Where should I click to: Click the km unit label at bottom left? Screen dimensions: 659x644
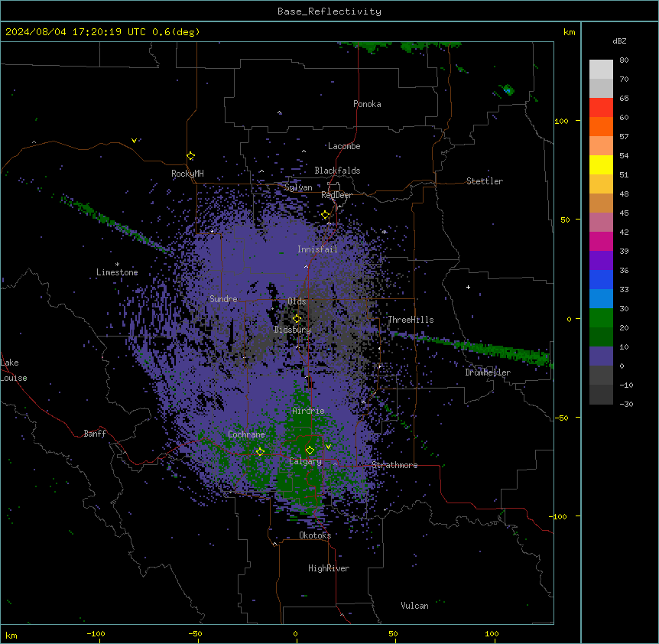(x=11, y=635)
